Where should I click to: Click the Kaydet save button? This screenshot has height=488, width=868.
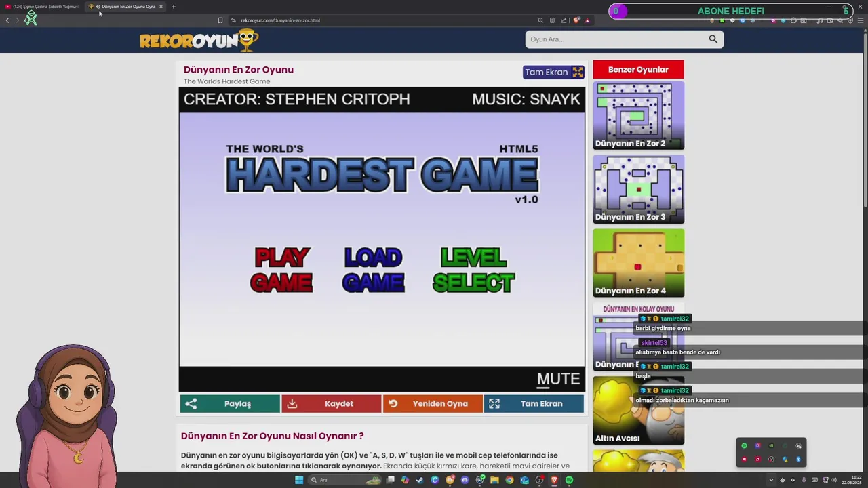coord(331,404)
